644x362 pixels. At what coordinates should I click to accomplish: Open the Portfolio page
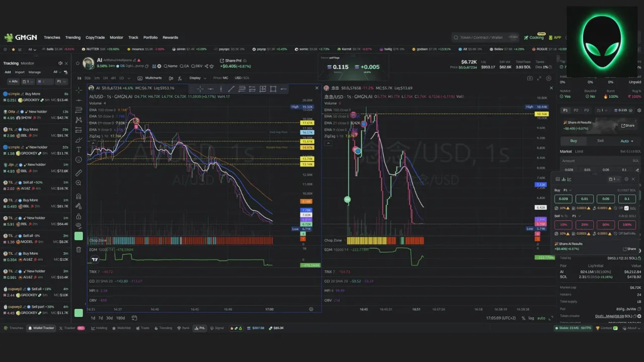(150, 37)
